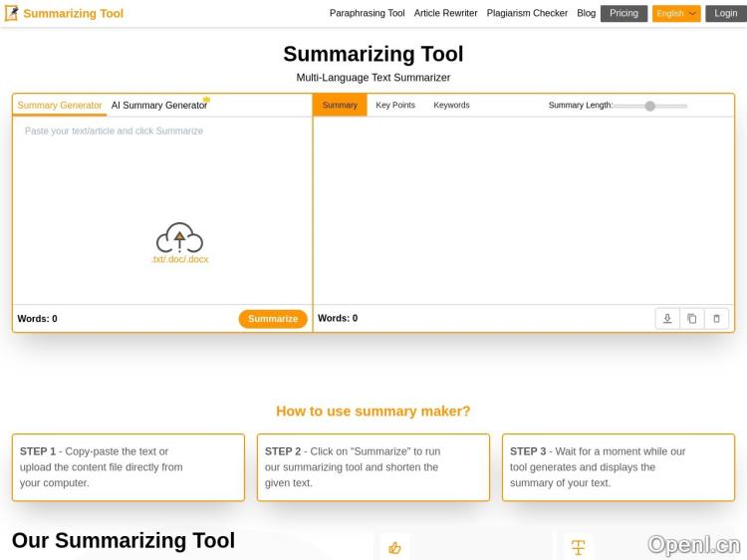
Task: Click the crown icon beside AI Summary Generator
Action: pyautogui.click(x=206, y=100)
